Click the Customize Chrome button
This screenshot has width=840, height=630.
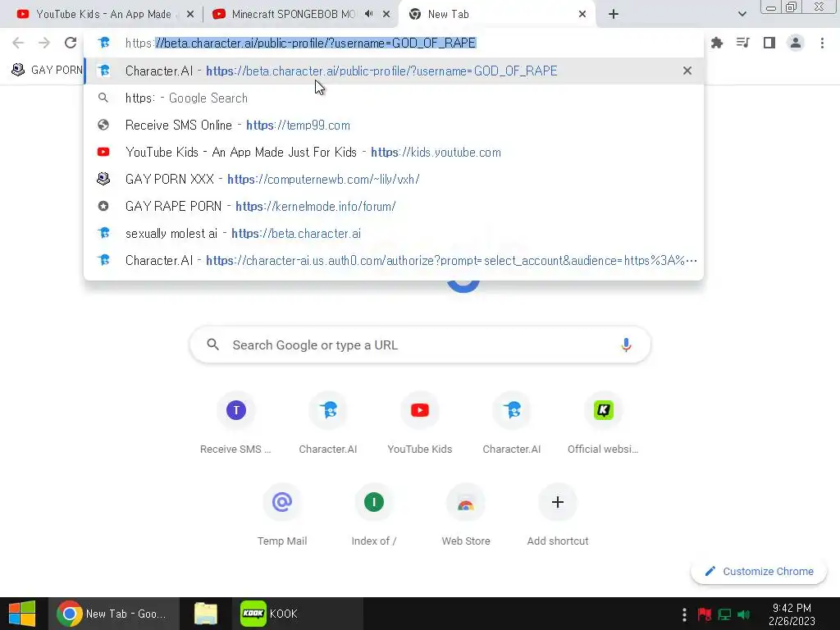[759, 571]
